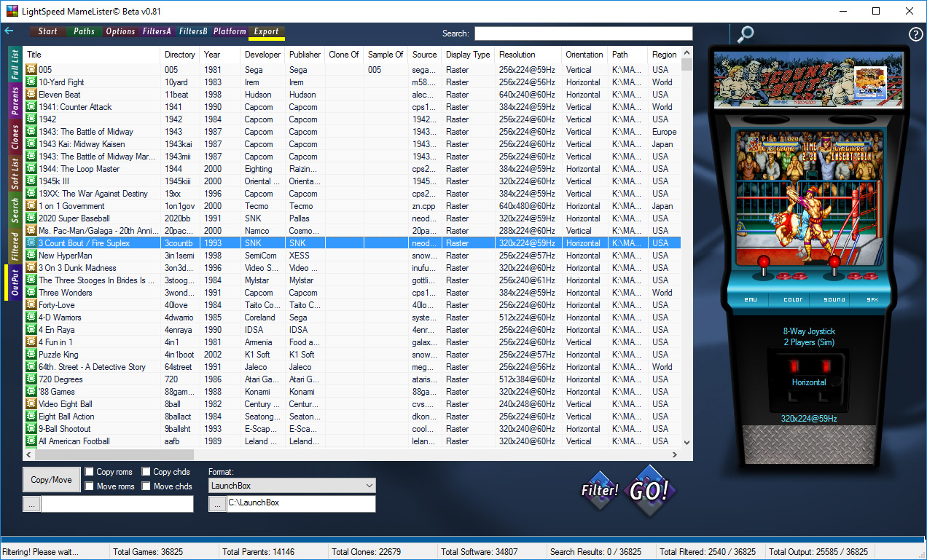The width and height of the screenshot is (927, 560).
Task: Click the arcade cabinet gameplay screenshot
Action: pyautogui.click(x=810, y=197)
